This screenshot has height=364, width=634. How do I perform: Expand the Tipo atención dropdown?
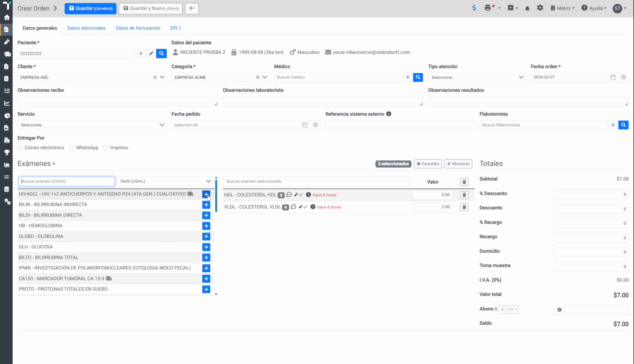pos(477,77)
